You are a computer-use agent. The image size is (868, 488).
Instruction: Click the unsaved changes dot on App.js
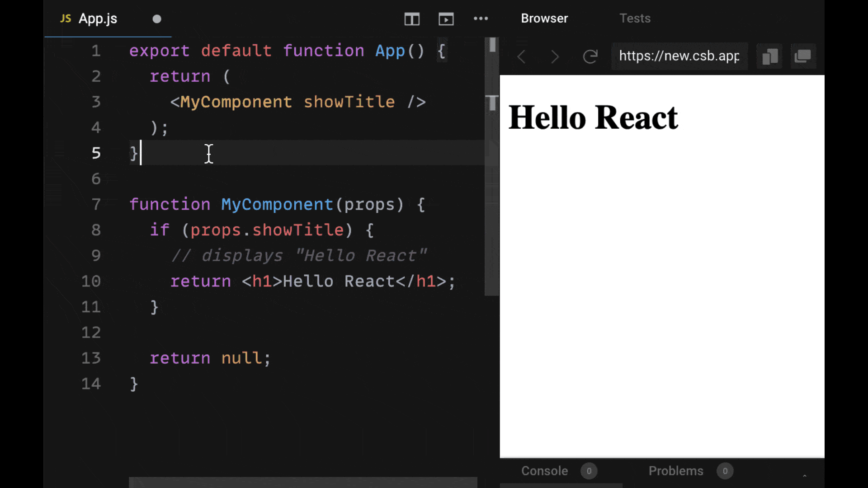pos(157,19)
